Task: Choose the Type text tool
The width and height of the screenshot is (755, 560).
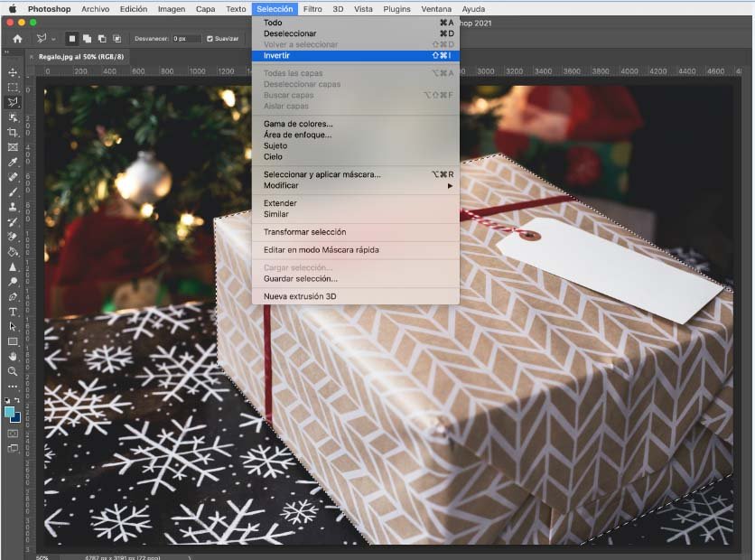Action: point(13,312)
